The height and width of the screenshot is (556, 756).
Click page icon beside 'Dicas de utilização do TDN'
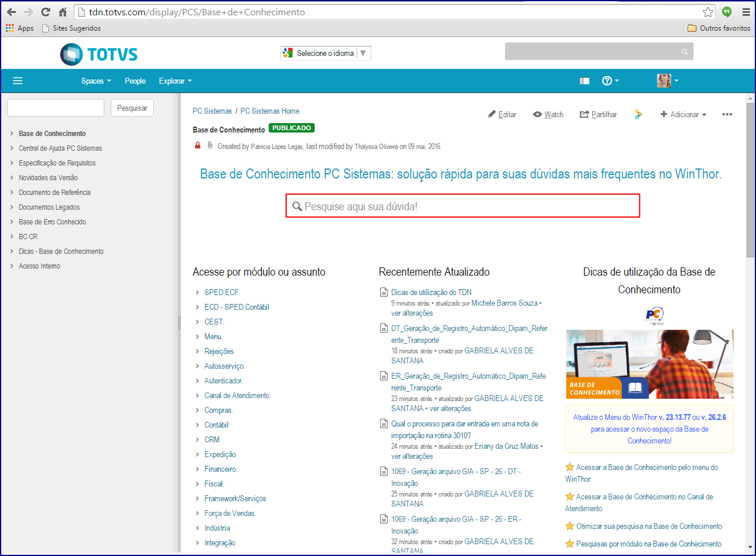384,292
